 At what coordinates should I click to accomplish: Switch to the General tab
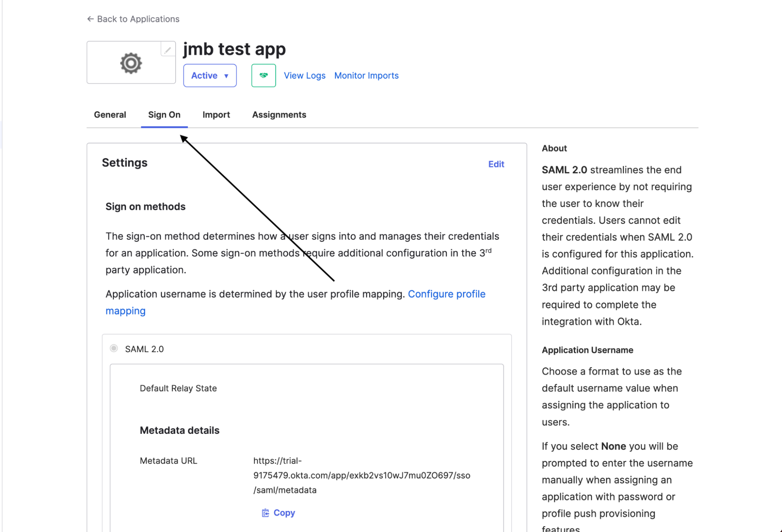point(110,115)
